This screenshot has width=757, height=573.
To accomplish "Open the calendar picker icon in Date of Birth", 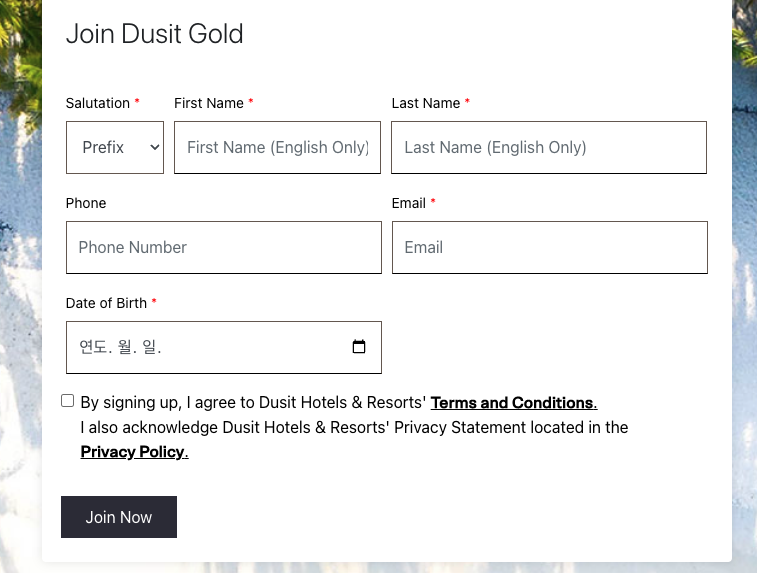I will 359,347.
